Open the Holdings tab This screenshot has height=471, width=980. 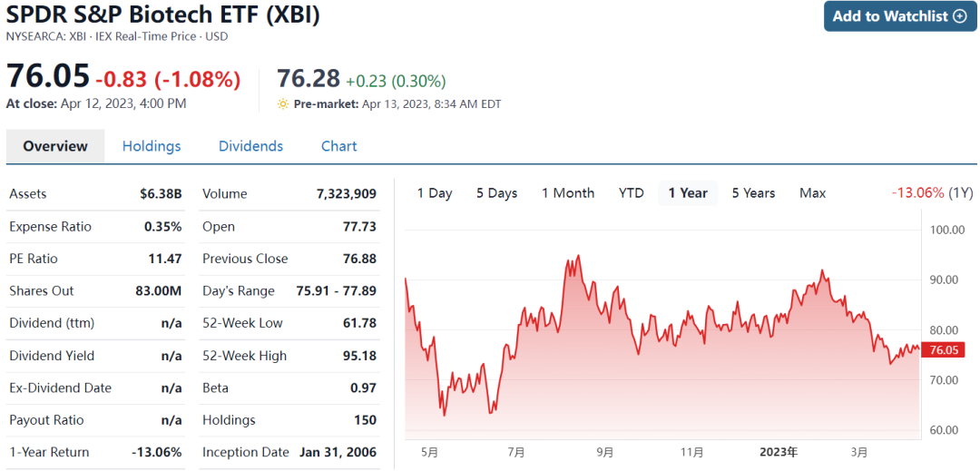point(152,146)
